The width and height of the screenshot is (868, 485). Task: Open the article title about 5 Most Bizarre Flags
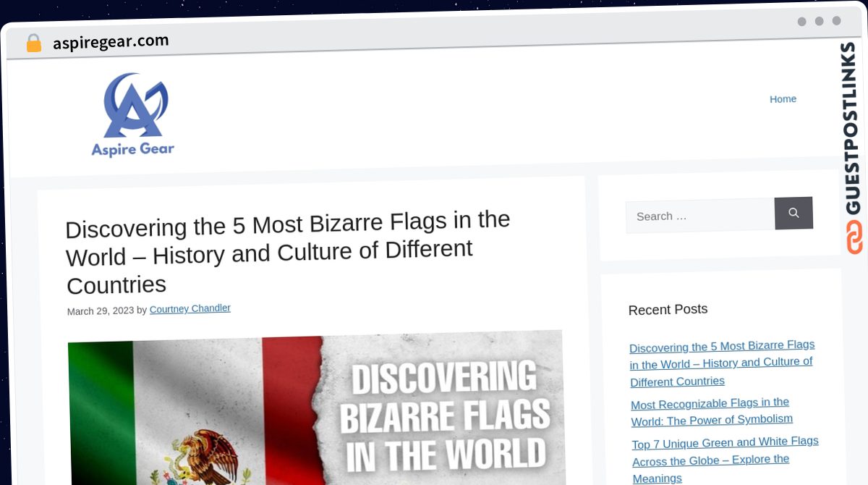[288, 252]
